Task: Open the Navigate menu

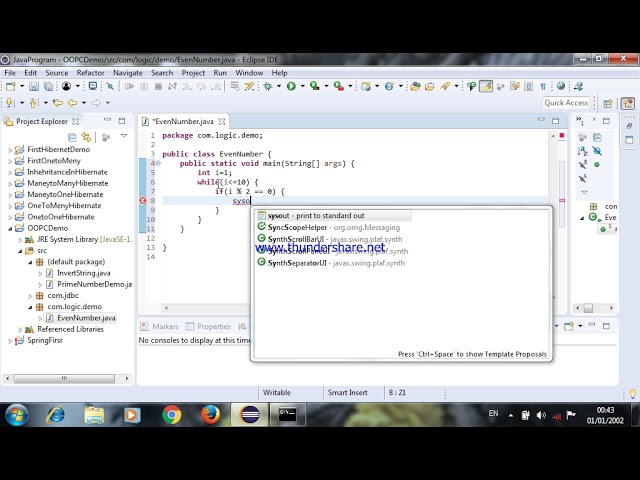Action: [128, 73]
